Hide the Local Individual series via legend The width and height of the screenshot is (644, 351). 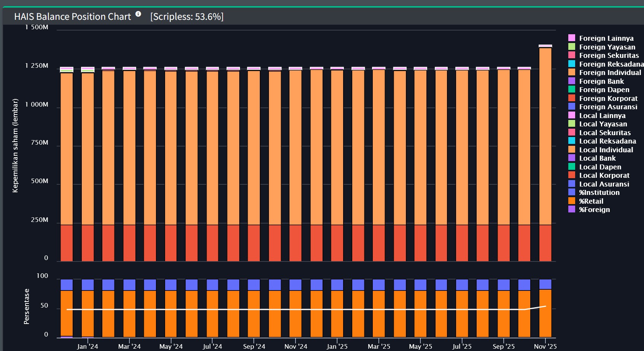click(606, 150)
